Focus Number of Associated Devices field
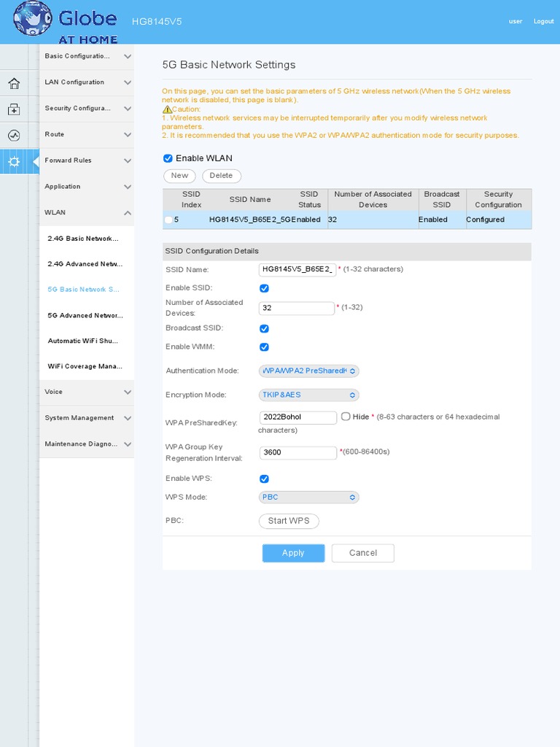Viewport: 560px width, 747px height. pos(297,309)
